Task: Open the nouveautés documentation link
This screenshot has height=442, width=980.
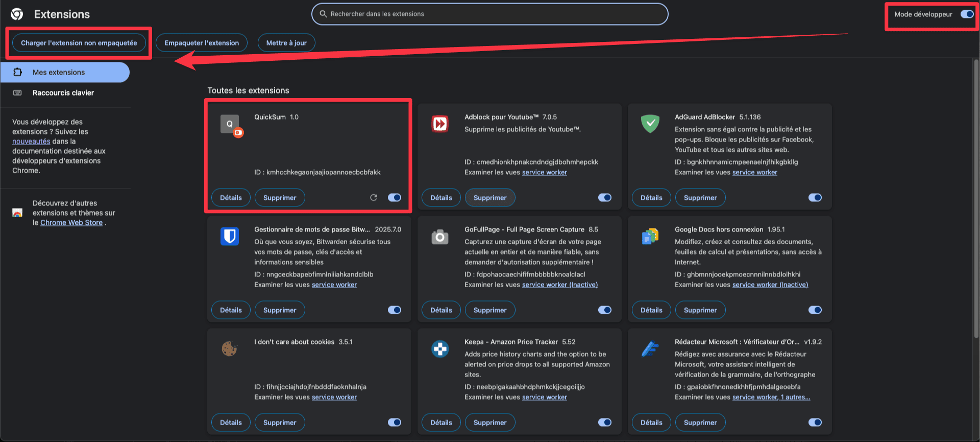Action: pos(31,142)
